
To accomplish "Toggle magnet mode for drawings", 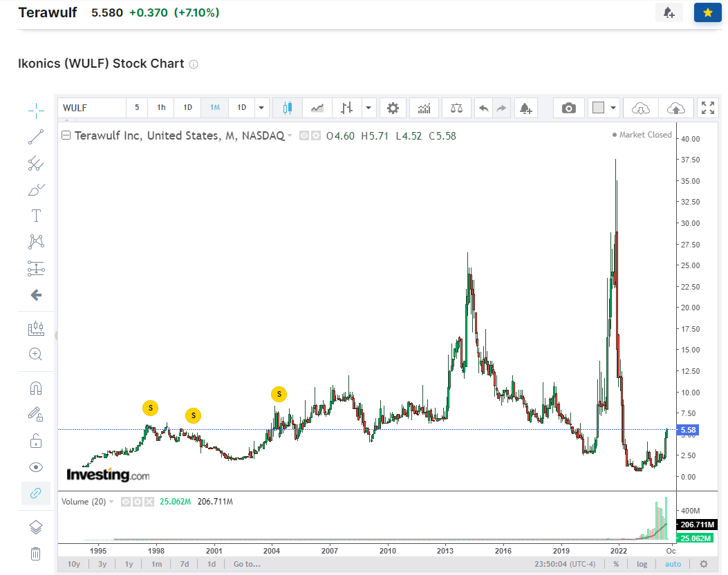I will [36, 388].
